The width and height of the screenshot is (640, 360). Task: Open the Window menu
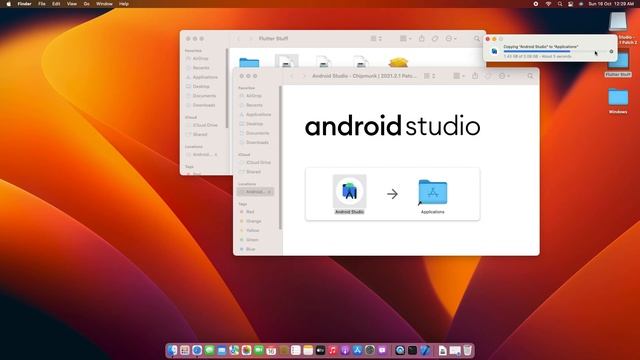click(x=104, y=4)
